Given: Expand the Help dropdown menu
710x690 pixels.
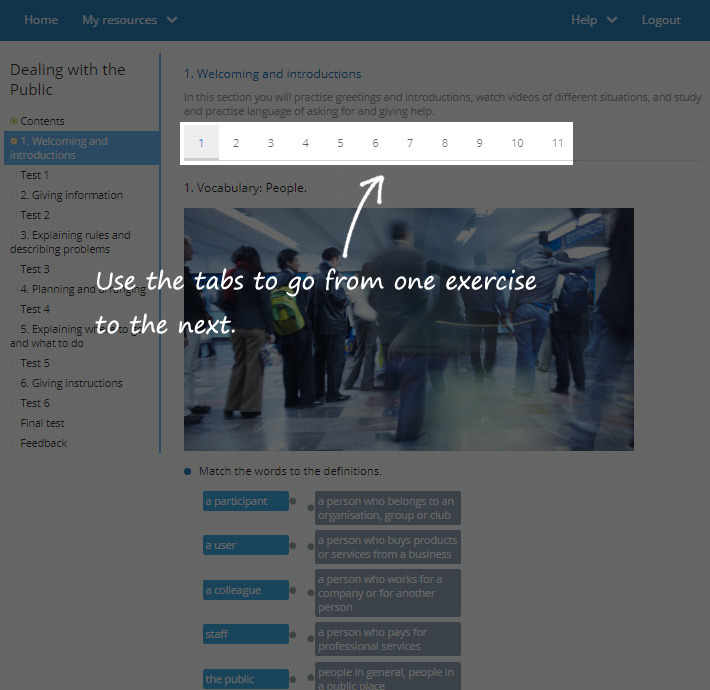Looking at the screenshot, I should pos(594,20).
